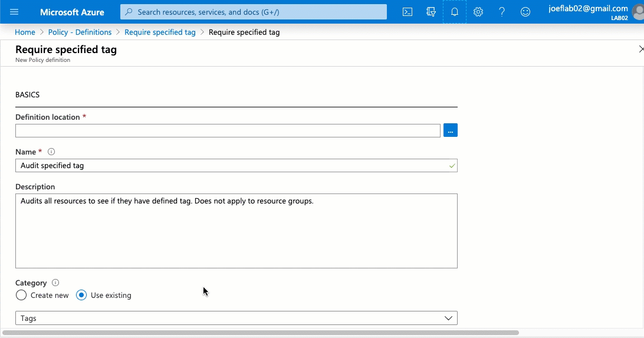Viewport: 644px width, 338px height.
Task: Select the Create new category option
Action: 21,295
